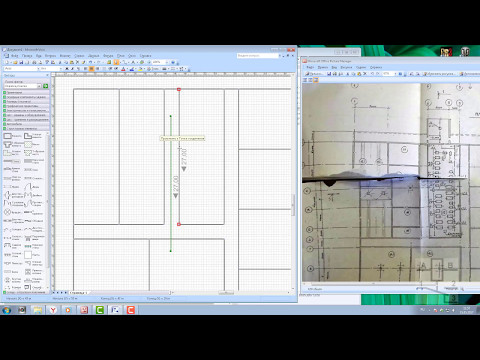Pick the L-shaped room stencil shape

(28, 136)
